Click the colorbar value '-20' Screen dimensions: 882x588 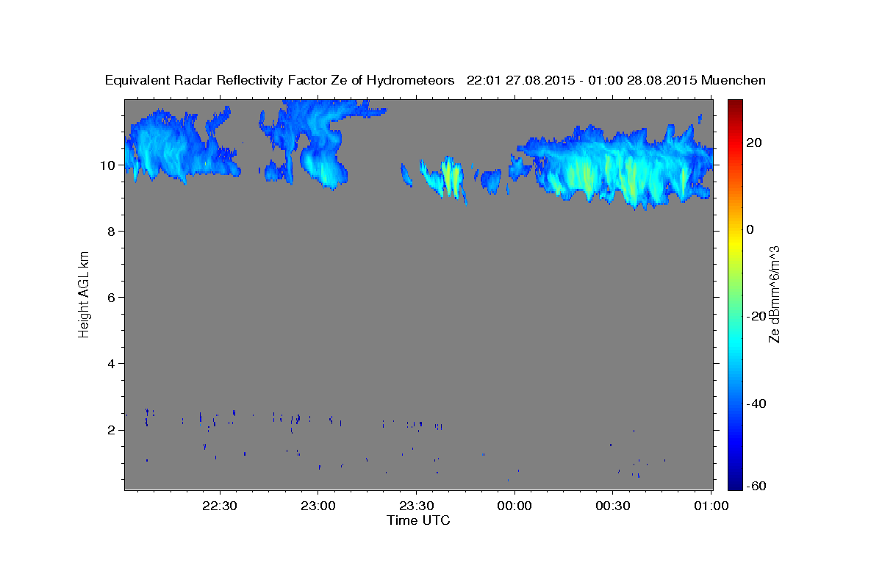coord(755,316)
